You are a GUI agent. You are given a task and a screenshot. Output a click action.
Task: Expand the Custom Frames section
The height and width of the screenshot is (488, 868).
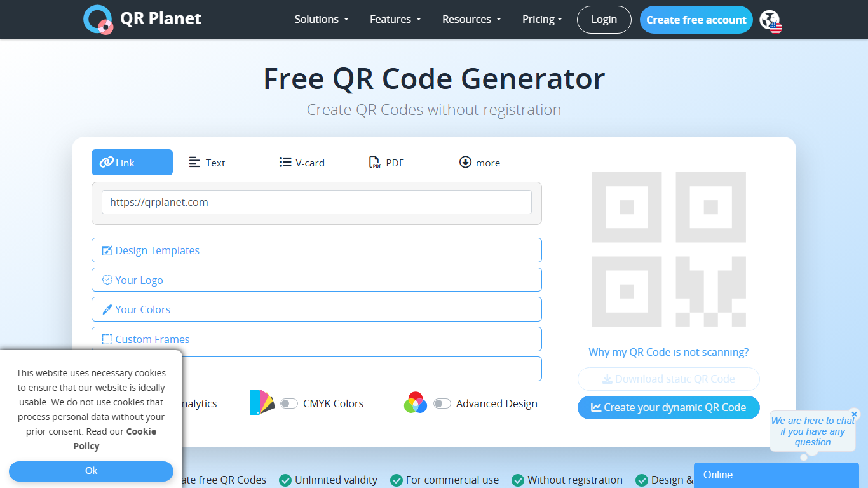pos(316,339)
